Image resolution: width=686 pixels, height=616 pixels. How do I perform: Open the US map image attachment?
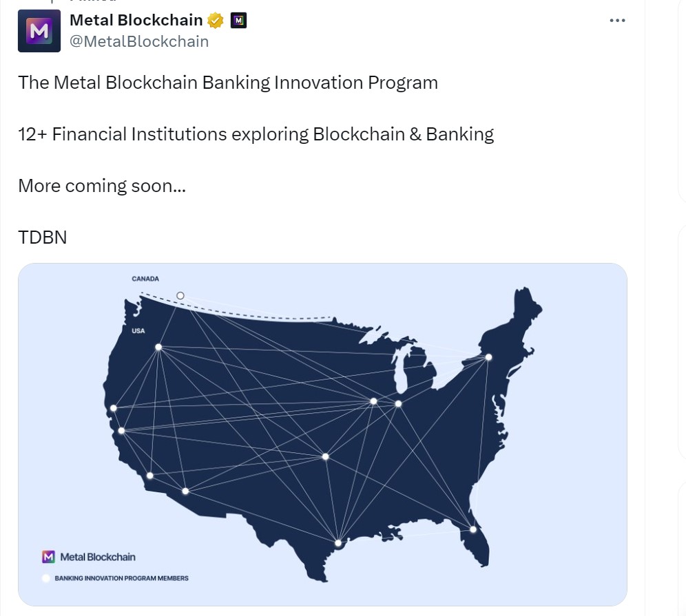(322, 434)
